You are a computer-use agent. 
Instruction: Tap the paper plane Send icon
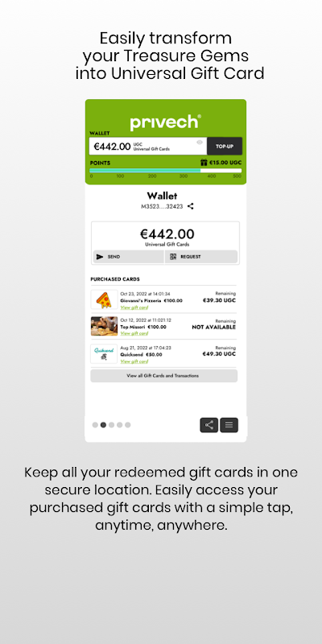(x=100, y=257)
